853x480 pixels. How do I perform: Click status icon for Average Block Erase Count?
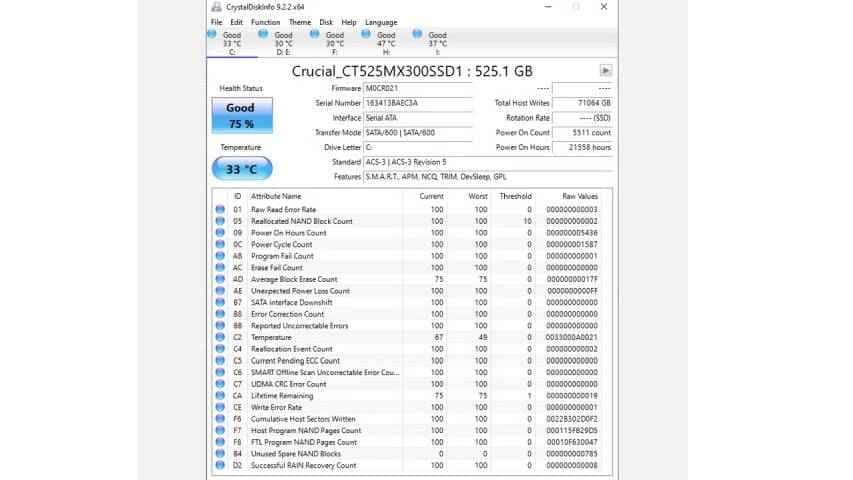pos(220,279)
